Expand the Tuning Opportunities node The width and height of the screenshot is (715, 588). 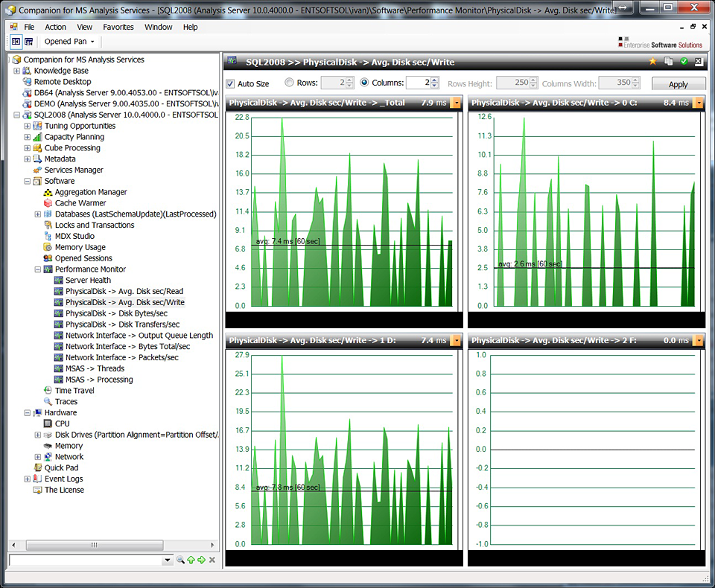pos(28,126)
